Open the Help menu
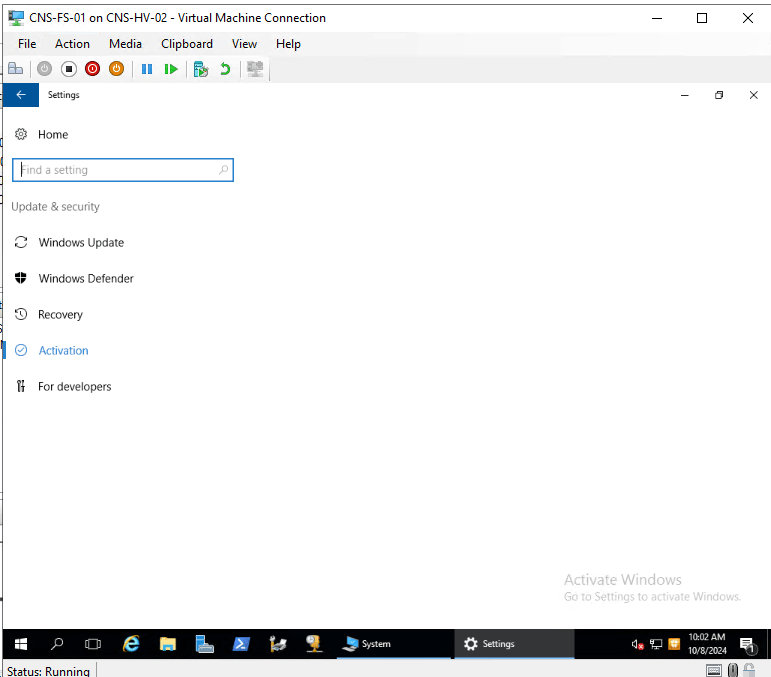The image size is (771, 677). click(x=288, y=44)
